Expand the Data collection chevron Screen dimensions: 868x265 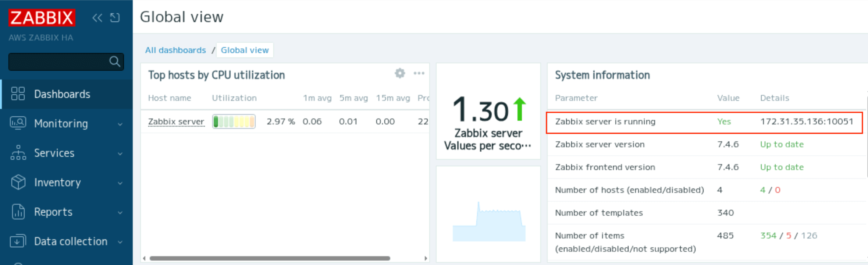[x=120, y=242]
